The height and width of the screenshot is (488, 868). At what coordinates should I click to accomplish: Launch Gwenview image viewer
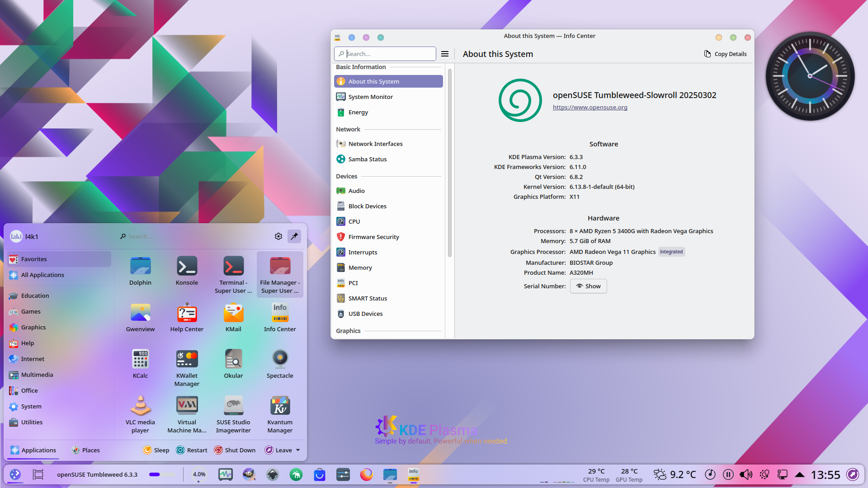(x=140, y=318)
